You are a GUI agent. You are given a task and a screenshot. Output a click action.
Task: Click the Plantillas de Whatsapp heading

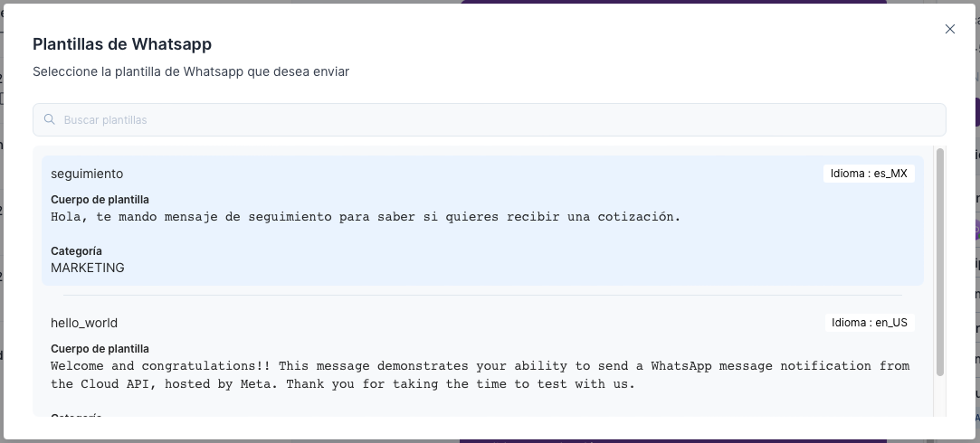coord(122,43)
